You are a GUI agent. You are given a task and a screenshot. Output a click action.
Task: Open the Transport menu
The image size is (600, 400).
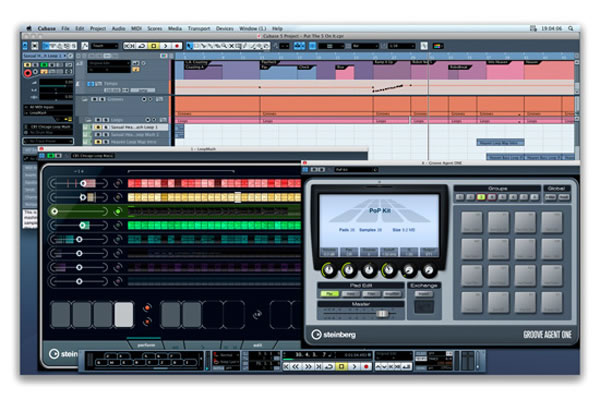[x=199, y=28]
